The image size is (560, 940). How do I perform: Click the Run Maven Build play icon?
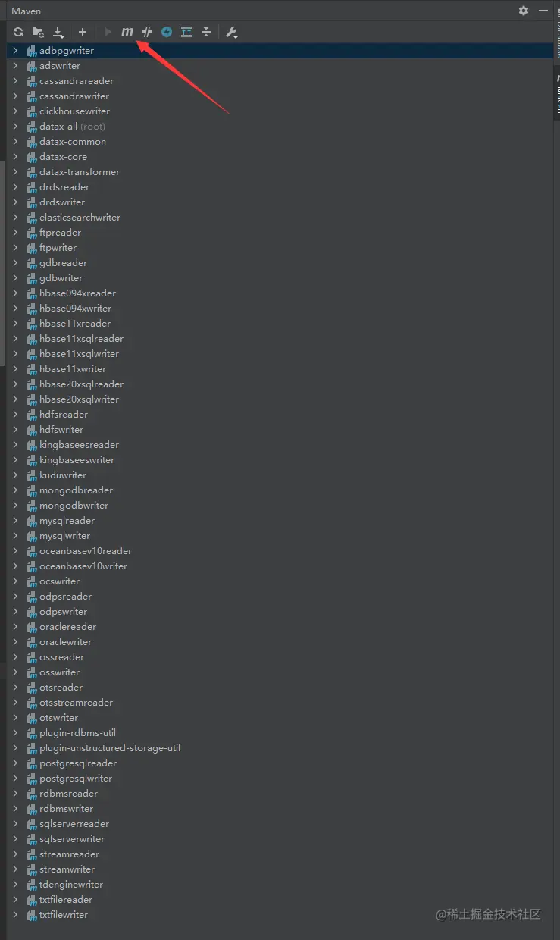(108, 32)
